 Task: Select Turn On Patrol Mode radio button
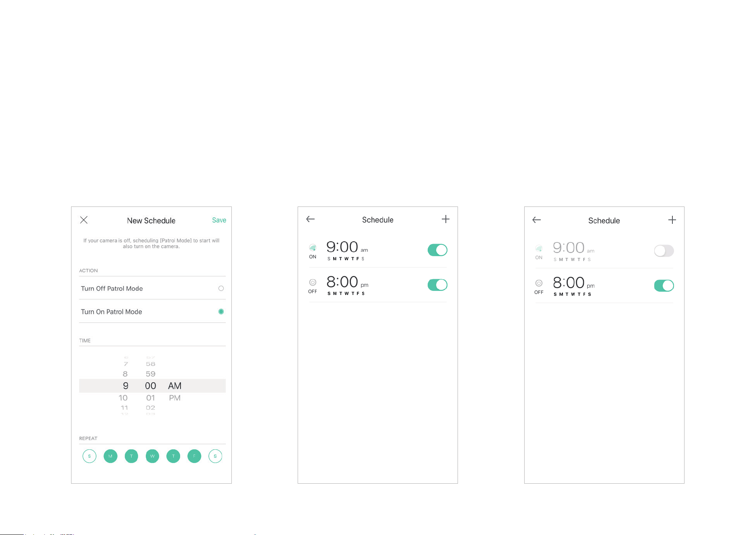pyautogui.click(x=221, y=312)
